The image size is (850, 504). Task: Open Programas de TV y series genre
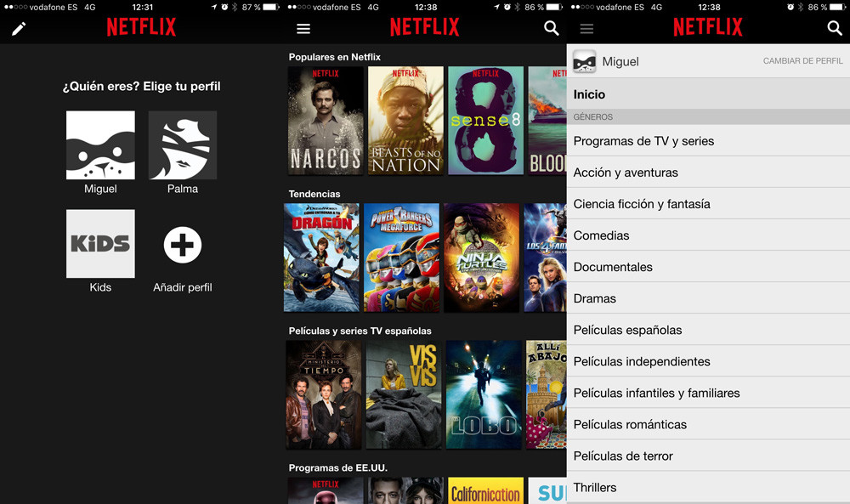[x=708, y=141]
